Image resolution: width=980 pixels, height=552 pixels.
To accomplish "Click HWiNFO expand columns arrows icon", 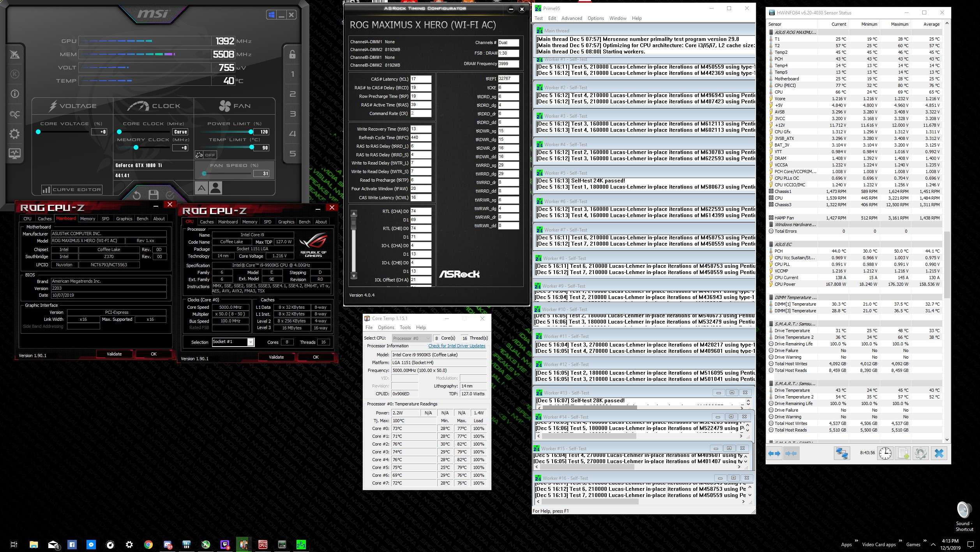I will (x=774, y=453).
